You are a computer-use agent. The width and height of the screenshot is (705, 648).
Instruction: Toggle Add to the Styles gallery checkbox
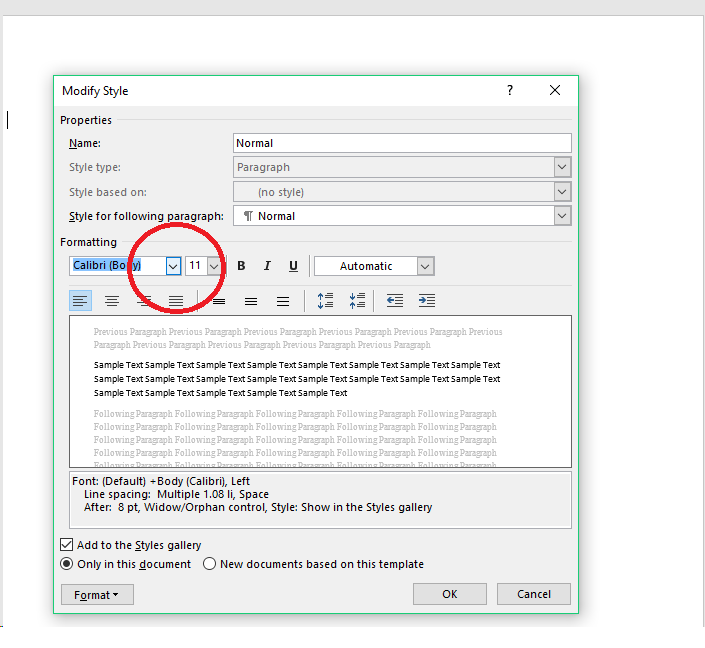pos(67,545)
